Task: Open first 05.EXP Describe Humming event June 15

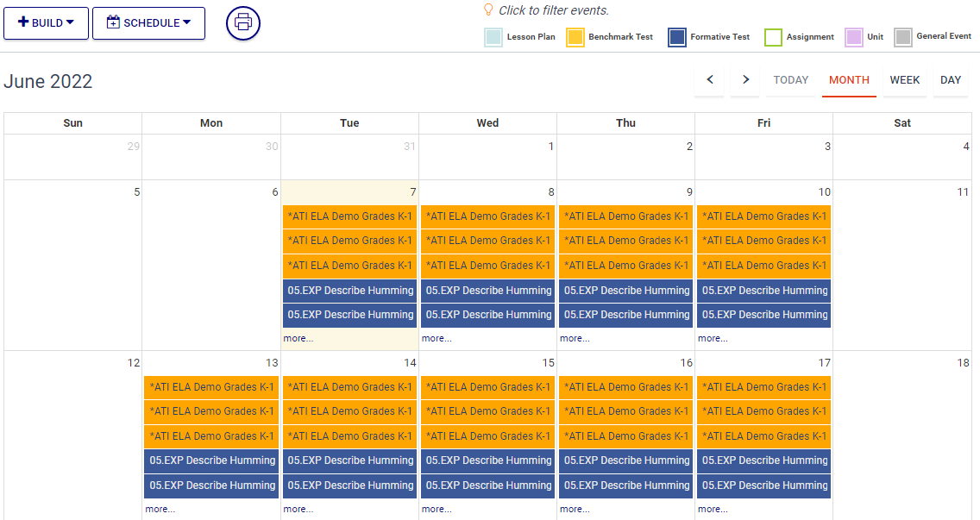Action: point(487,460)
